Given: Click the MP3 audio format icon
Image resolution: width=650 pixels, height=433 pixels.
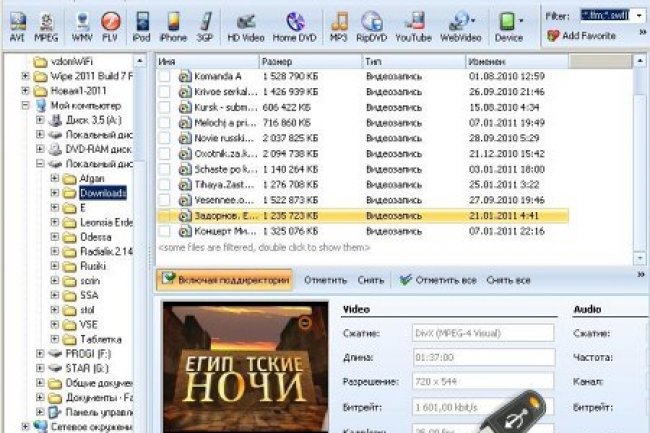Looking at the screenshot, I should coord(340,23).
